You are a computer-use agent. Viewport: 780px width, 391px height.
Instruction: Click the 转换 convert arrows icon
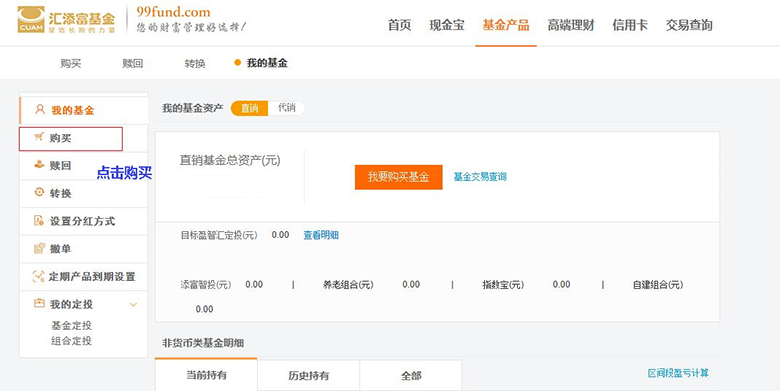pyautogui.click(x=39, y=193)
